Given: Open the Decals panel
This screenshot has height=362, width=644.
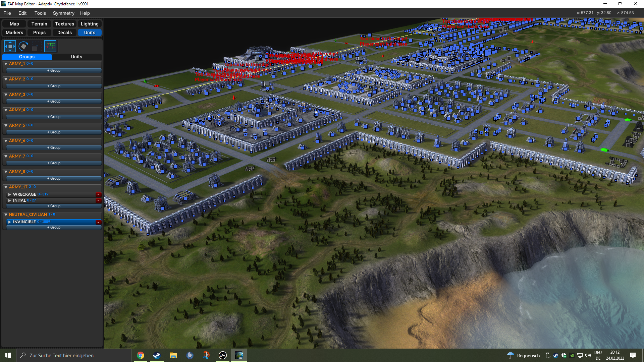Looking at the screenshot, I should 64,33.
